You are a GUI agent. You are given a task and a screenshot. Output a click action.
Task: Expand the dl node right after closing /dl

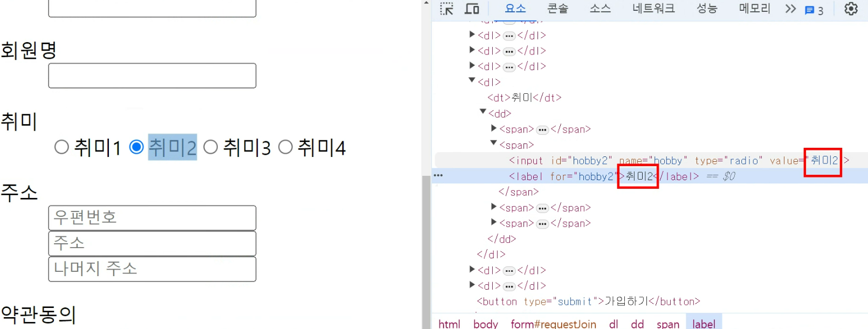tap(472, 269)
